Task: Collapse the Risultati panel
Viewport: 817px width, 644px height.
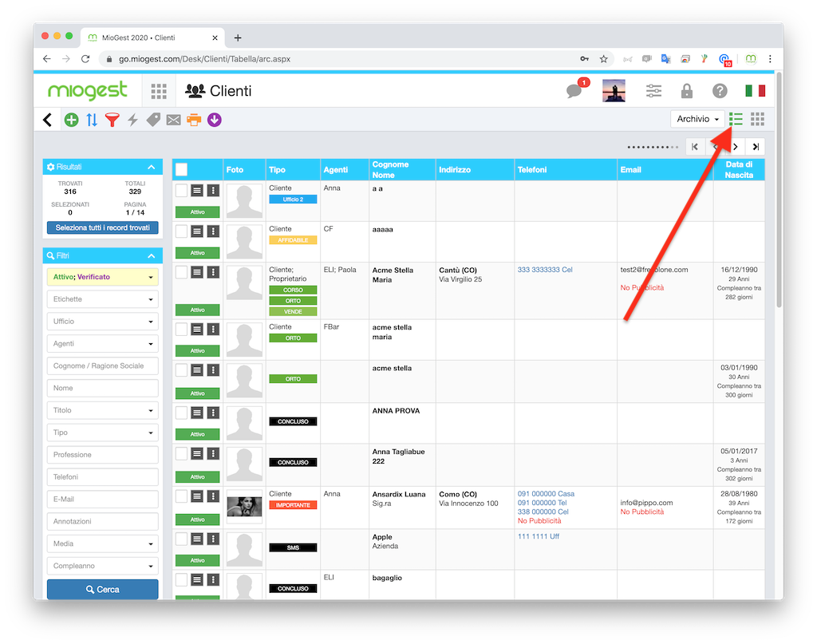Action: tap(151, 167)
